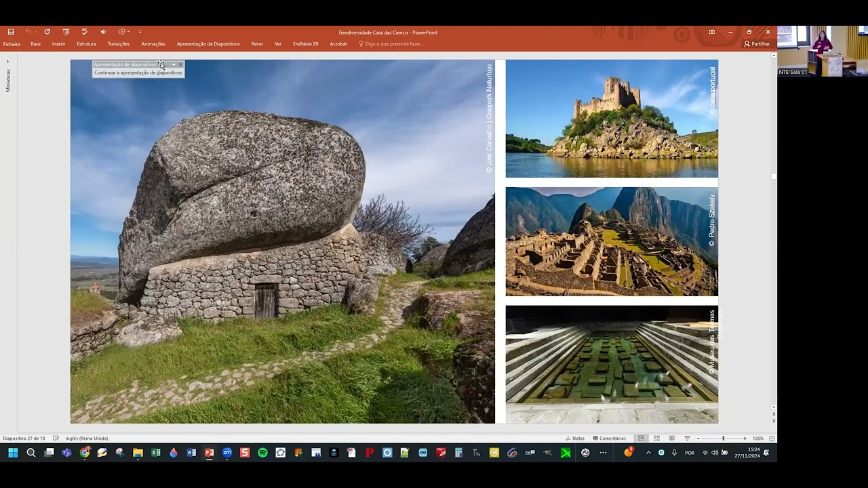Open Spotify from the taskbar
The image size is (868, 488).
[x=262, y=453]
